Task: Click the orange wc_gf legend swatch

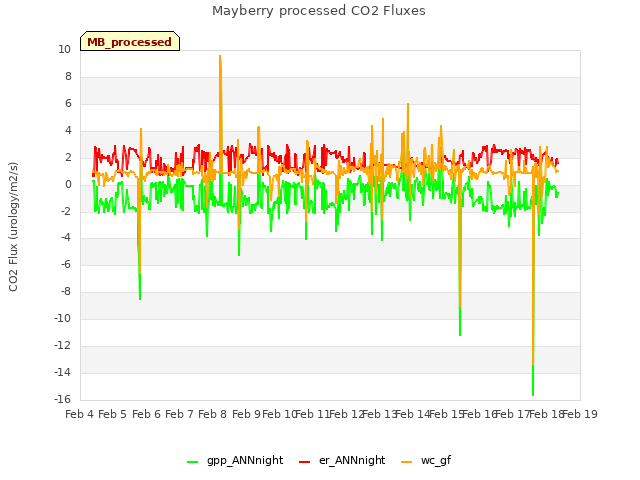Action: click(x=407, y=462)
